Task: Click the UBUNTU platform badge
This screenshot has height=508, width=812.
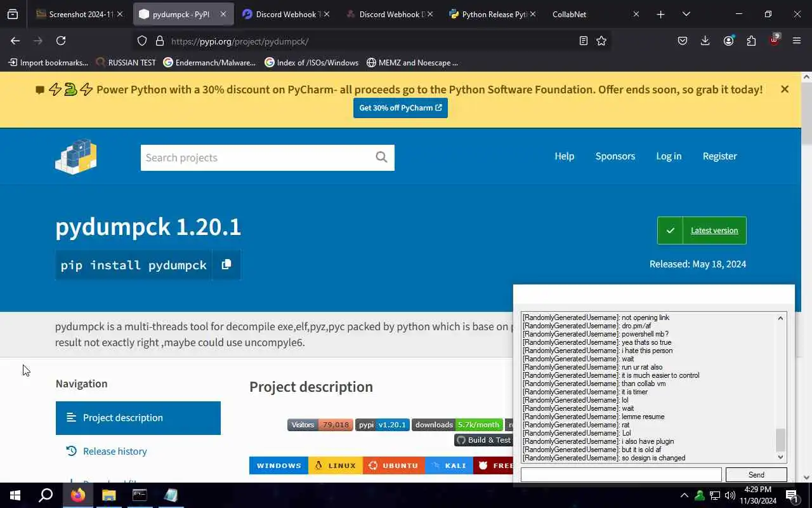Action: coord(394,465)
